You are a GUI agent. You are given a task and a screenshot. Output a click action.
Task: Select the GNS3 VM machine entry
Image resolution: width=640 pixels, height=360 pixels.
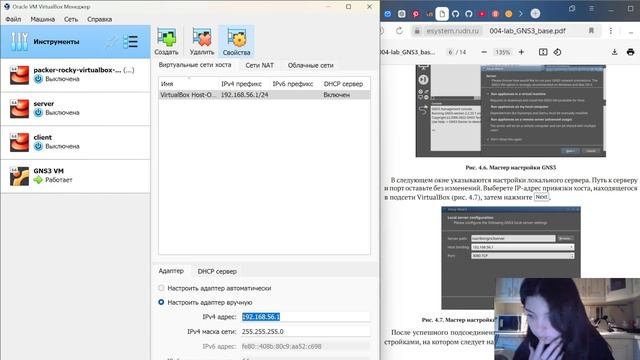76,176
